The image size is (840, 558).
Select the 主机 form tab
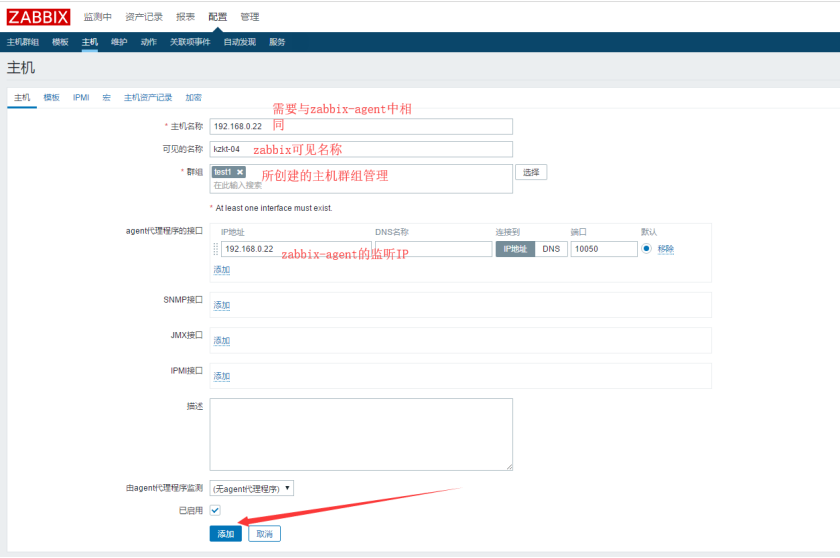click(22, 97)
